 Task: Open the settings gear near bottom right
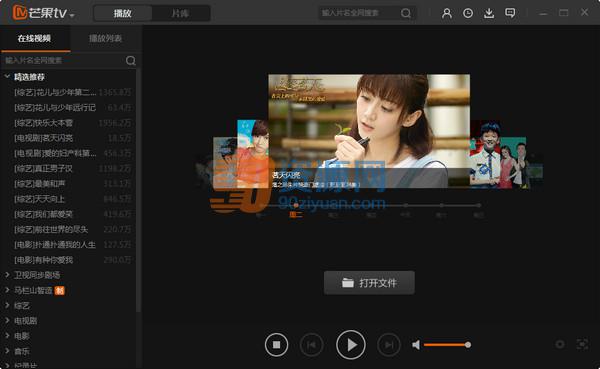coord(560,345)
